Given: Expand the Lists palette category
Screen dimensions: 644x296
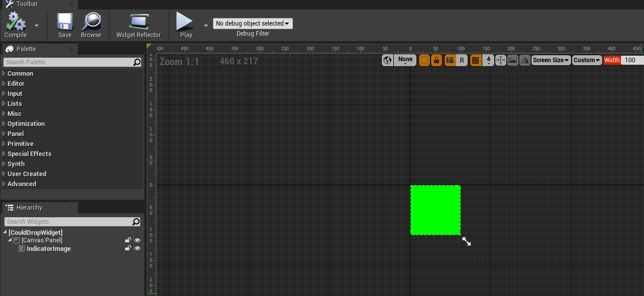Looking at the screenshot, I should point(4,103).
